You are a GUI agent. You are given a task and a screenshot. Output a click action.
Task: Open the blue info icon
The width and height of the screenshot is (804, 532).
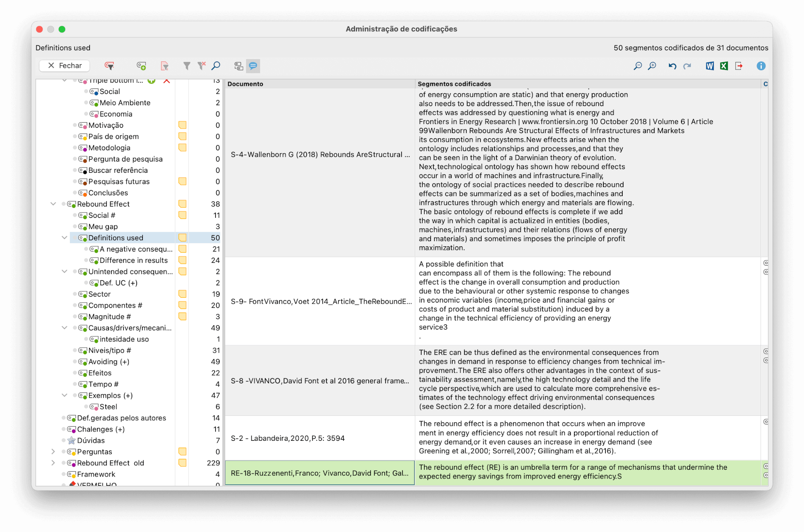pos(761,65)
